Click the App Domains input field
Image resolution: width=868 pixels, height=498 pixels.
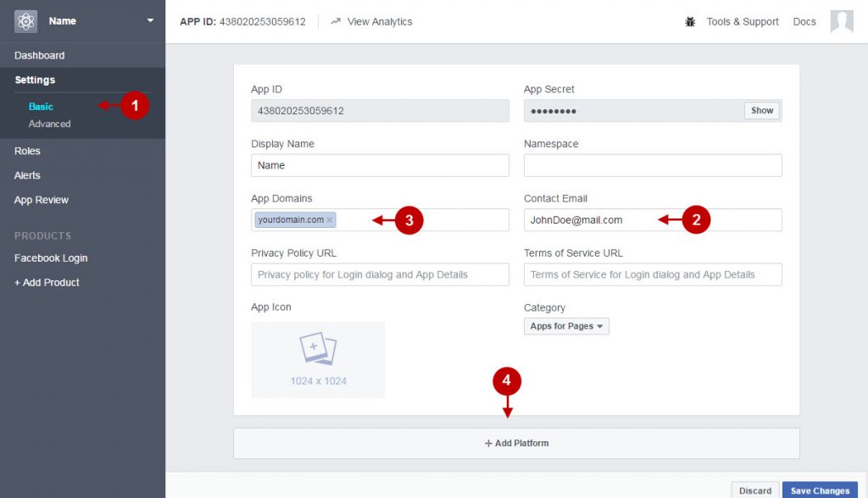[x=380, y=219]
